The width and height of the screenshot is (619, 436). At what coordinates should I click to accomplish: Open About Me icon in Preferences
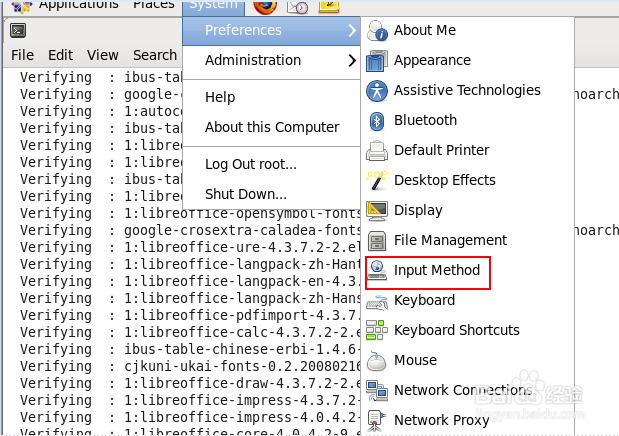377,31
